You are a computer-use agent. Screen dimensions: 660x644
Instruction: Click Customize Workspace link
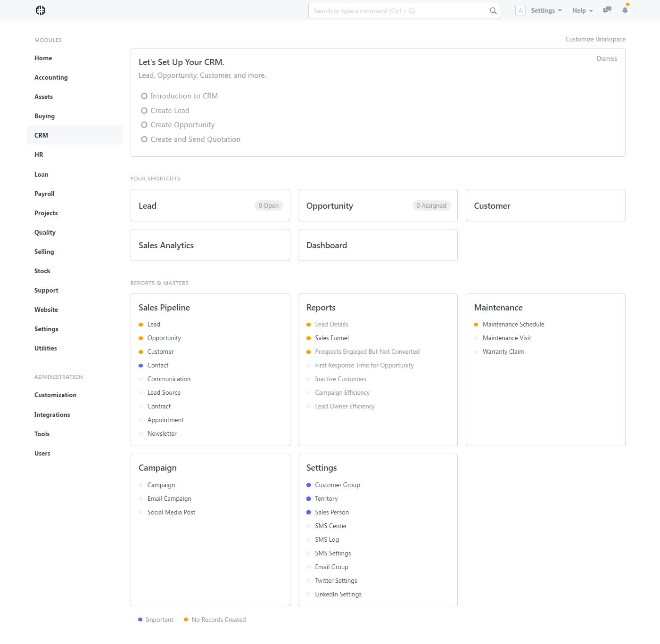(595, 39)
